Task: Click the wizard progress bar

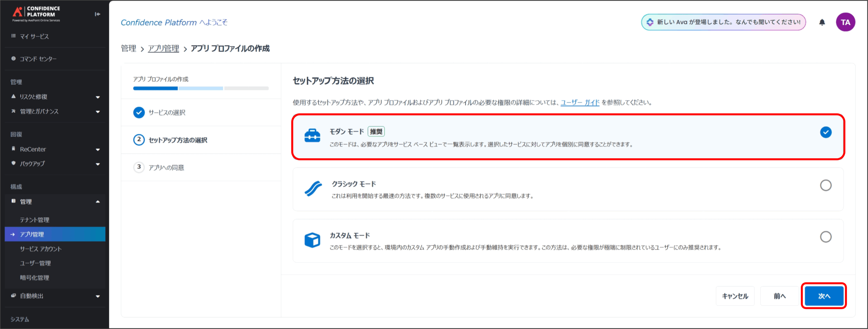Action: point(201,88)
